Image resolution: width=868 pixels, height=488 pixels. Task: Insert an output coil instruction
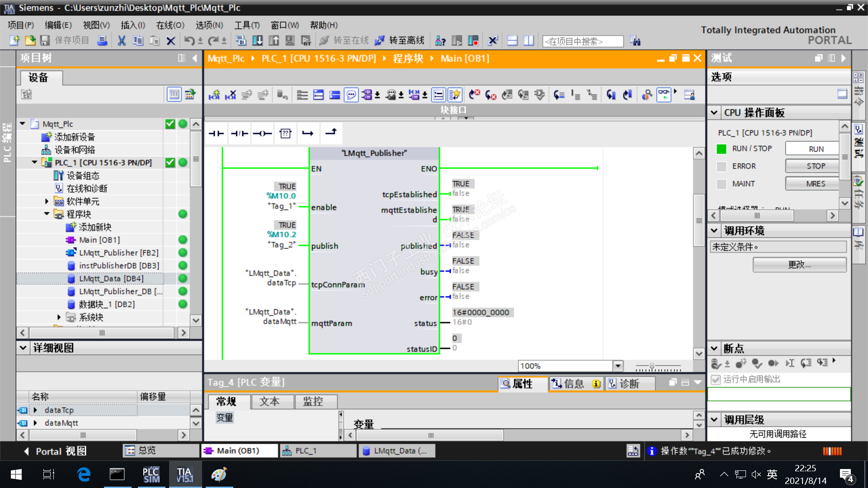tap(262, 133)
